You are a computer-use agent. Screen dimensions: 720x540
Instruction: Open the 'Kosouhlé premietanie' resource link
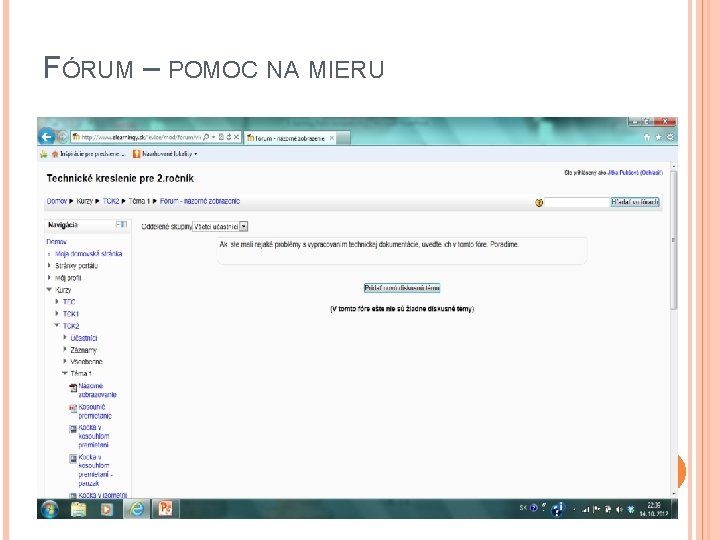point(95,411)
